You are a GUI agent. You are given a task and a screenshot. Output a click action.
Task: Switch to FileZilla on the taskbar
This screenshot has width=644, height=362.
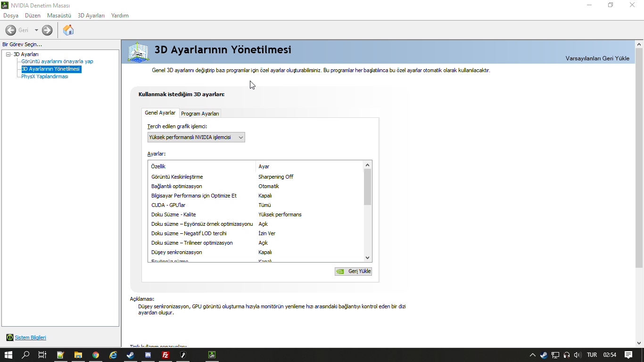165,355
